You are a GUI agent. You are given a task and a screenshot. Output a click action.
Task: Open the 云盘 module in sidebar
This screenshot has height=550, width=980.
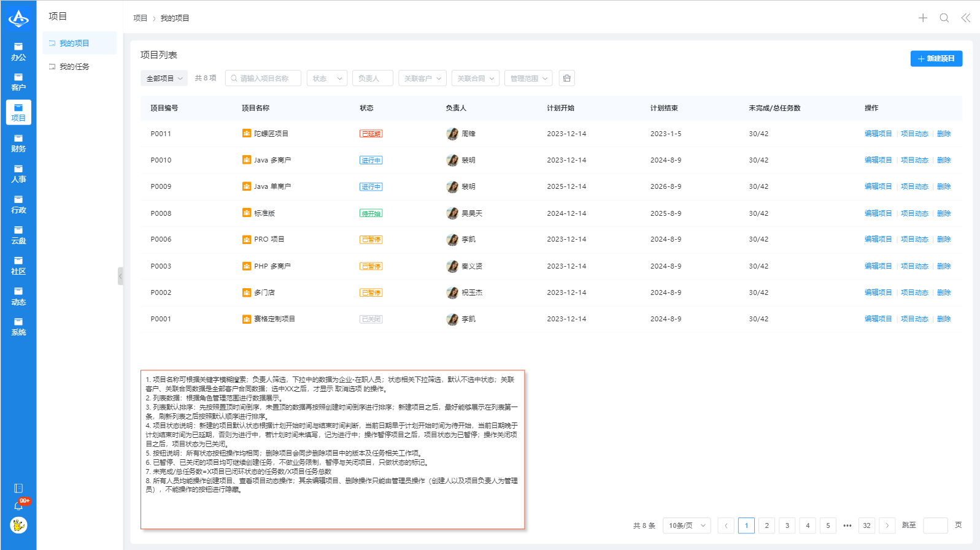(18, 235)
